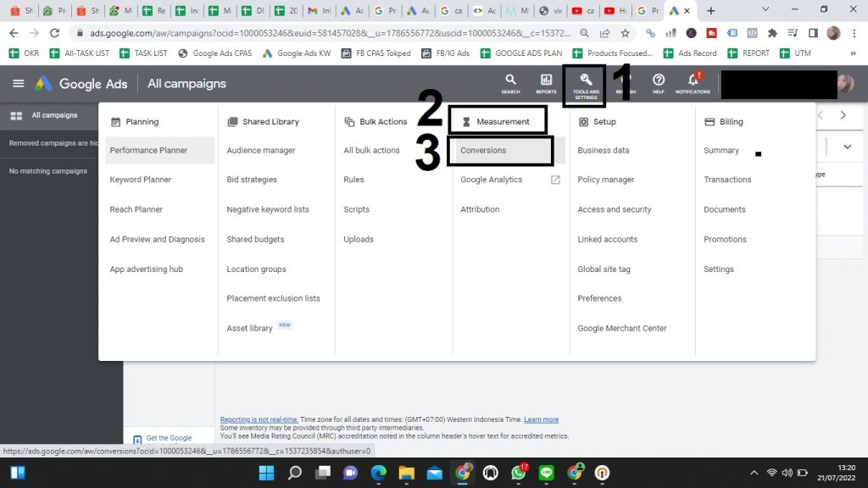Screen dimensions: 868x488
Task: Click the Learn more link
Action: (541, 419)
